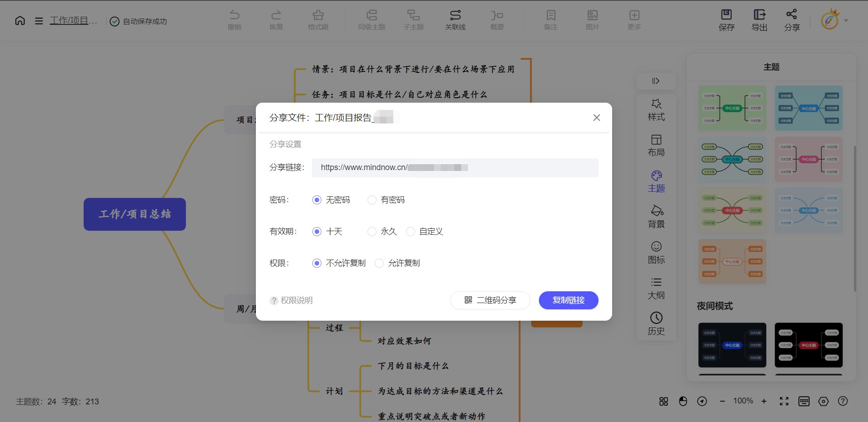The image size is (868, 422).
Task: Open the hamburger menu
Action: pos(39,20)
